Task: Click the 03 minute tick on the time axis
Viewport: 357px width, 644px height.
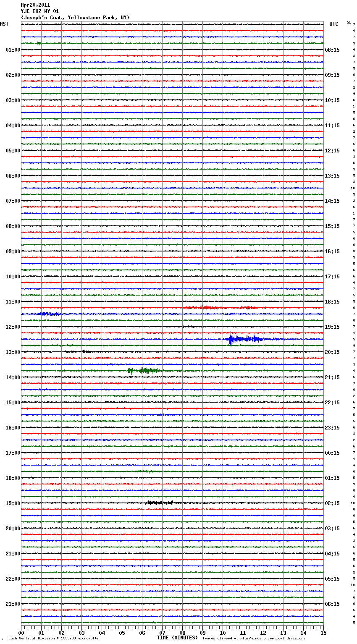Action: point(81,633)
